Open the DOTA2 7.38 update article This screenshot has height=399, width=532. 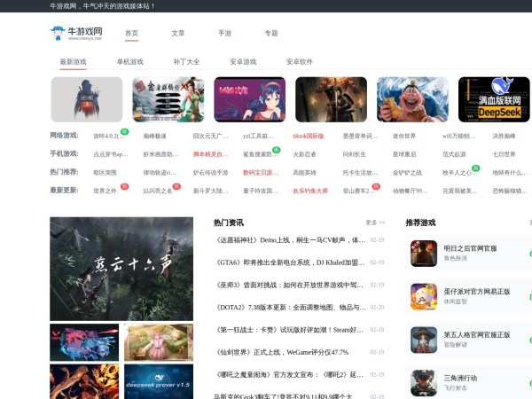click(290, 307)
